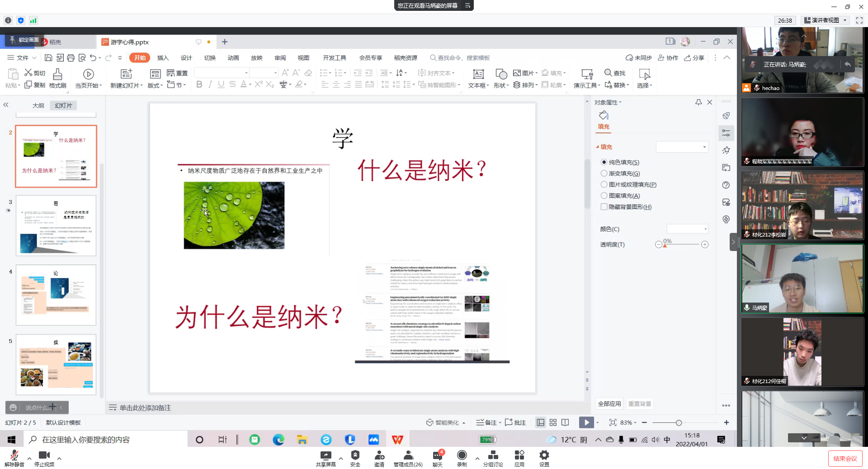The height and width of the screenshot is (469, 868).
Task: Select the Gradient fill (渐变填充) radio option
Action: 604,173
